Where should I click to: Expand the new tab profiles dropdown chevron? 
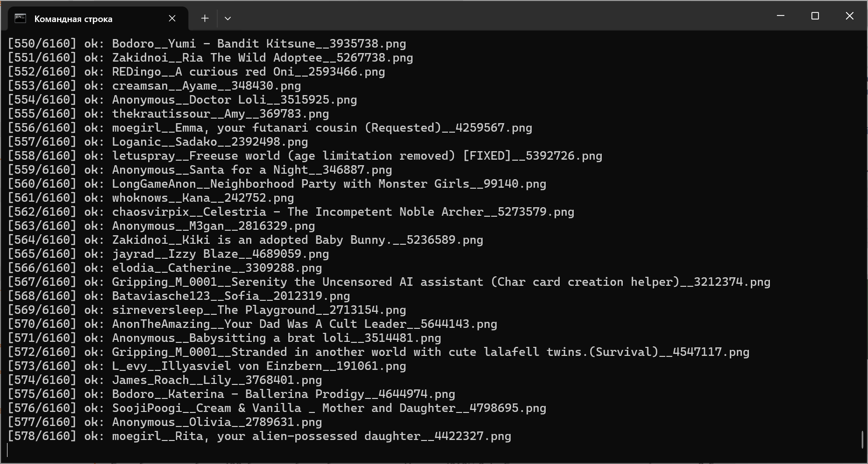click(228, 19)
